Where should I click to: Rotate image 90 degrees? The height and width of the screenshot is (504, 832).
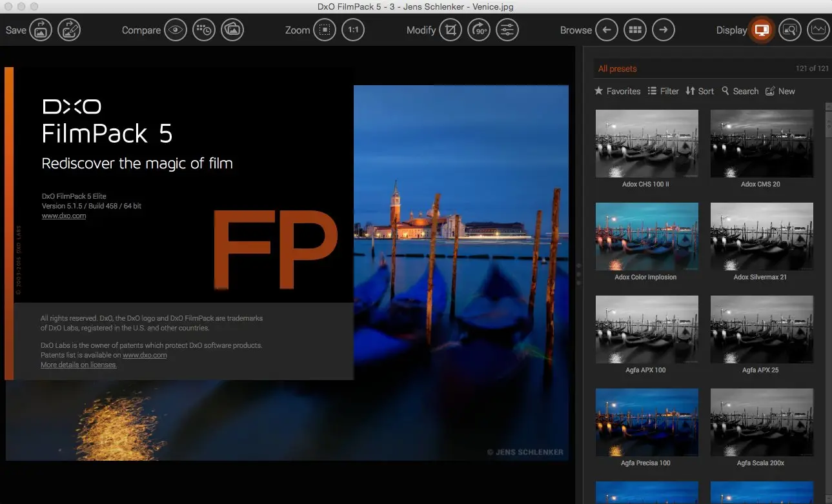(479, 30)
